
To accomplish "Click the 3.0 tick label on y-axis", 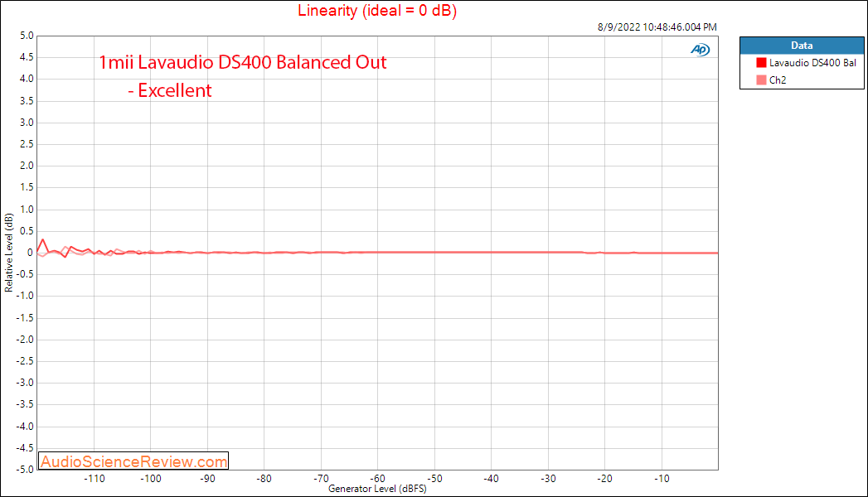I will coord(27,123).
